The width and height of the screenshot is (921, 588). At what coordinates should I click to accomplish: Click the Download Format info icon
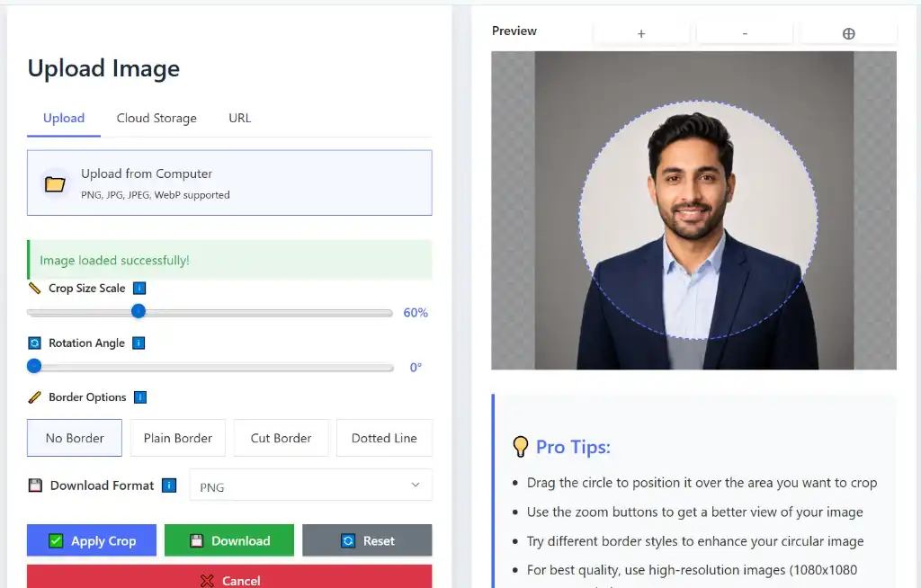point(169,486)
